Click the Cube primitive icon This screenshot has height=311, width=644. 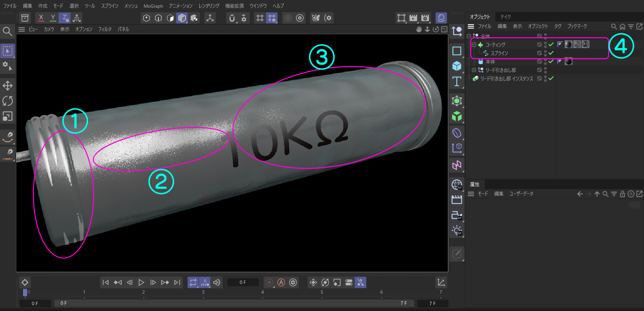click(x=457, y=66)
